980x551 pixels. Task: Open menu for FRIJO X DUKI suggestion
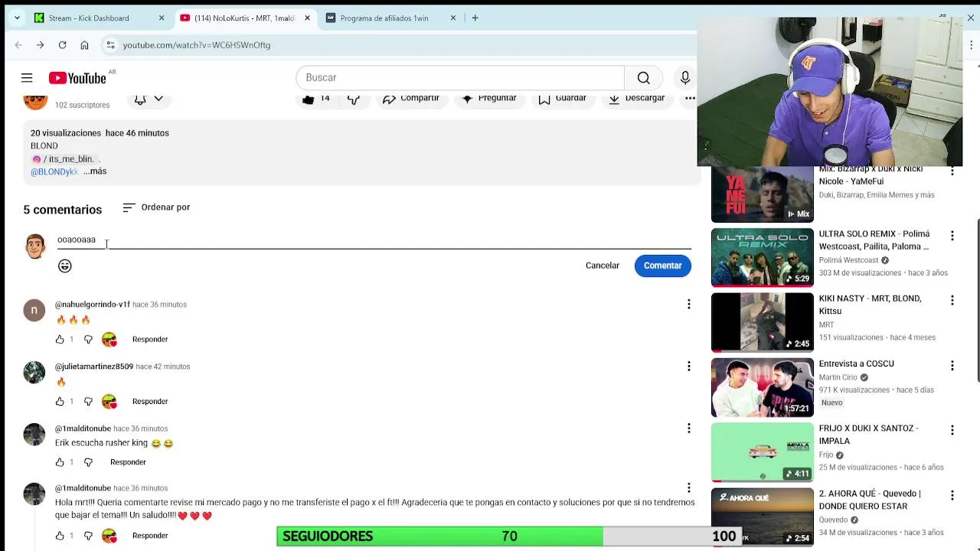(x=952, y=430)
